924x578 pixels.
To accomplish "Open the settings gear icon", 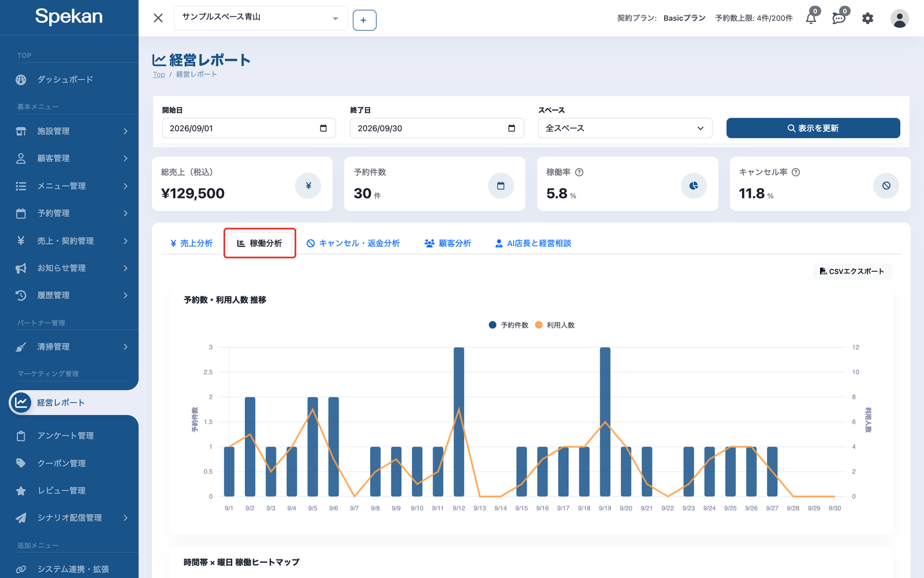I will pos(867,18).
